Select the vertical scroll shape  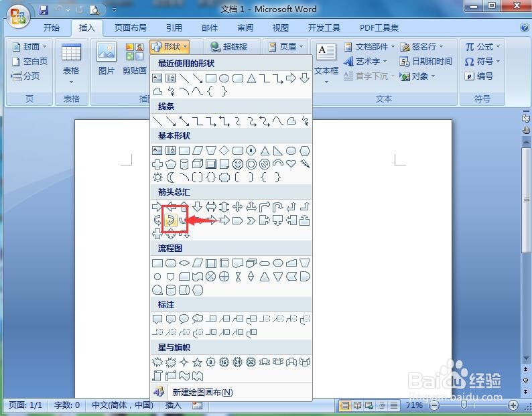click(x=157, y=376)
